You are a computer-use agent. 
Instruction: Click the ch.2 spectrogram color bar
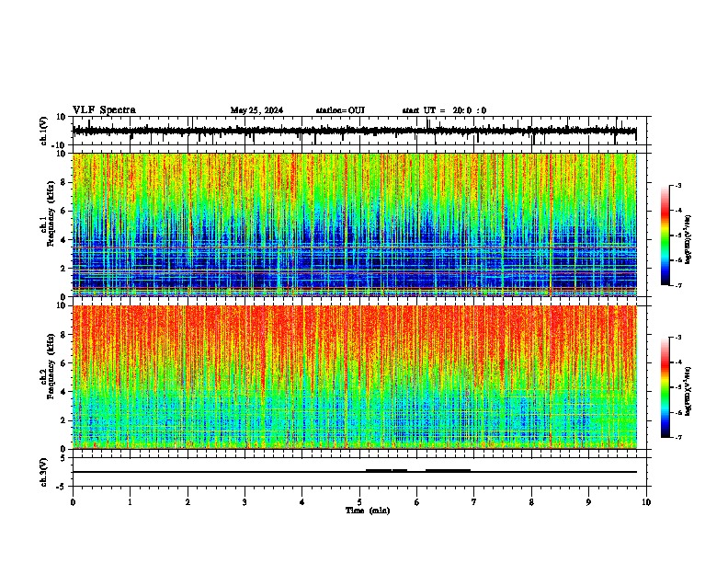click(665, 387)
